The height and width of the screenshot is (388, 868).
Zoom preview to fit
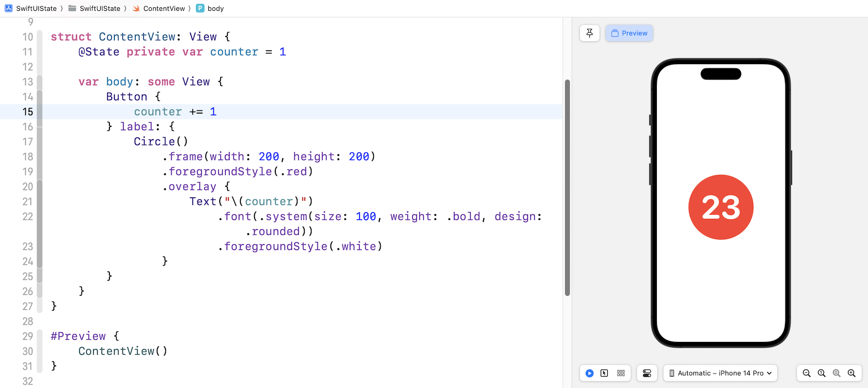point(836,373)
